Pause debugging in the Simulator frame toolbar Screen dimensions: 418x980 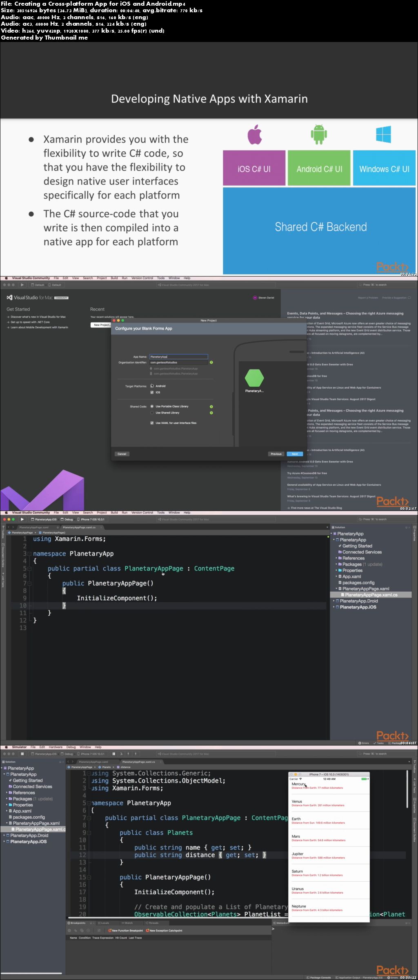click(x=114, y=754)
